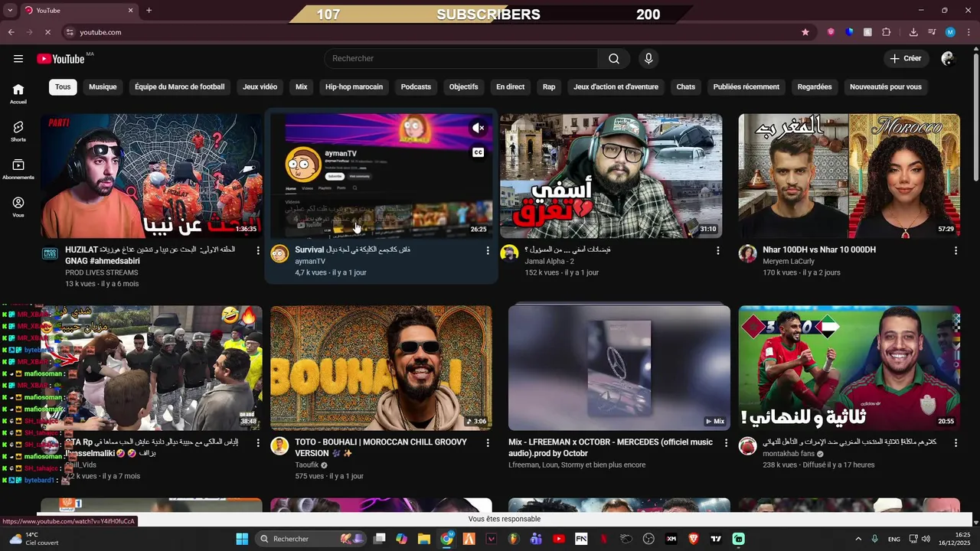The height and width of the screenshot is (551, 980).
Task: Open Jamal Alpha channel avatar
Action: pos(509,254)
